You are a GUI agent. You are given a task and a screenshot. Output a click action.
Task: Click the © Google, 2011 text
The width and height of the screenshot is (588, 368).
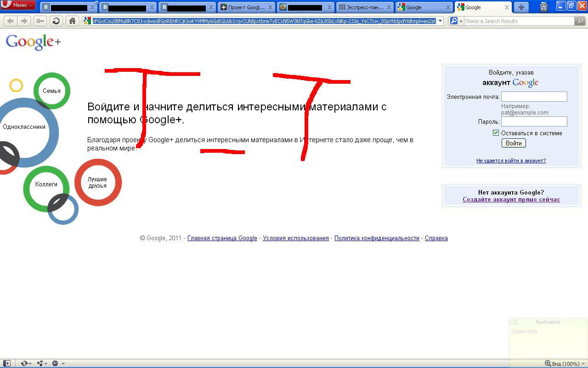[161, 238]
